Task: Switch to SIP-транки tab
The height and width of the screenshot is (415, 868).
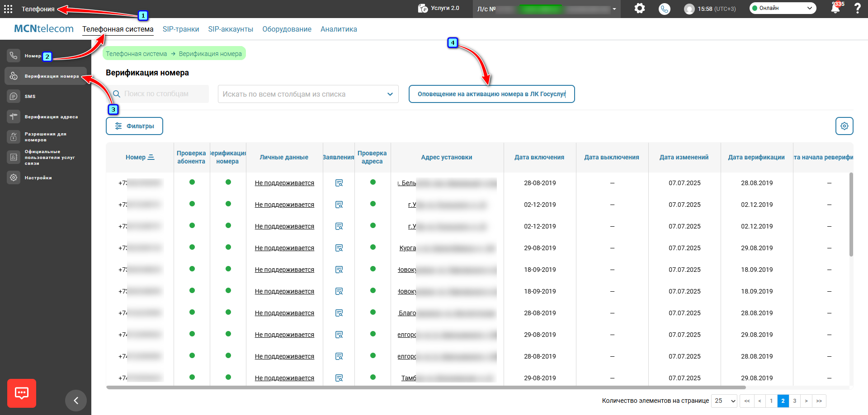Action: (181, 29)
